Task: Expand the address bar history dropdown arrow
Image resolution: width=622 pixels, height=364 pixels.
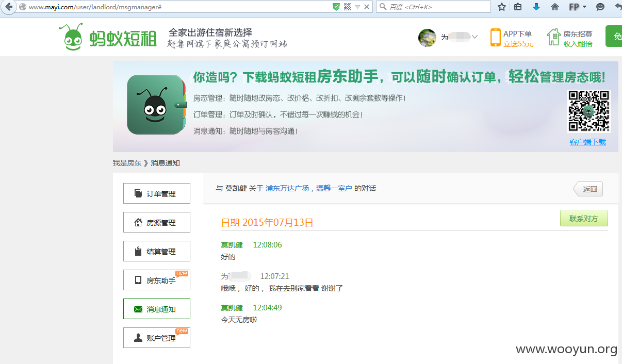Action: (357, 7)
